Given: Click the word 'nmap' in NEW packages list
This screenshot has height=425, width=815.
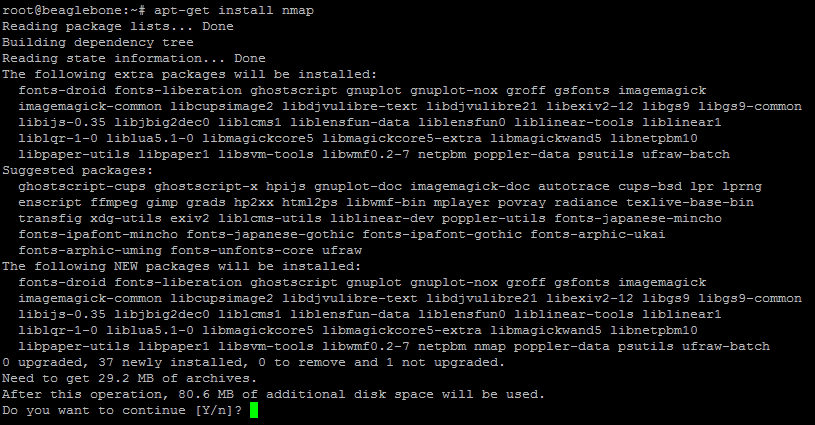Looking at the screenshot, I should [489, 347].
